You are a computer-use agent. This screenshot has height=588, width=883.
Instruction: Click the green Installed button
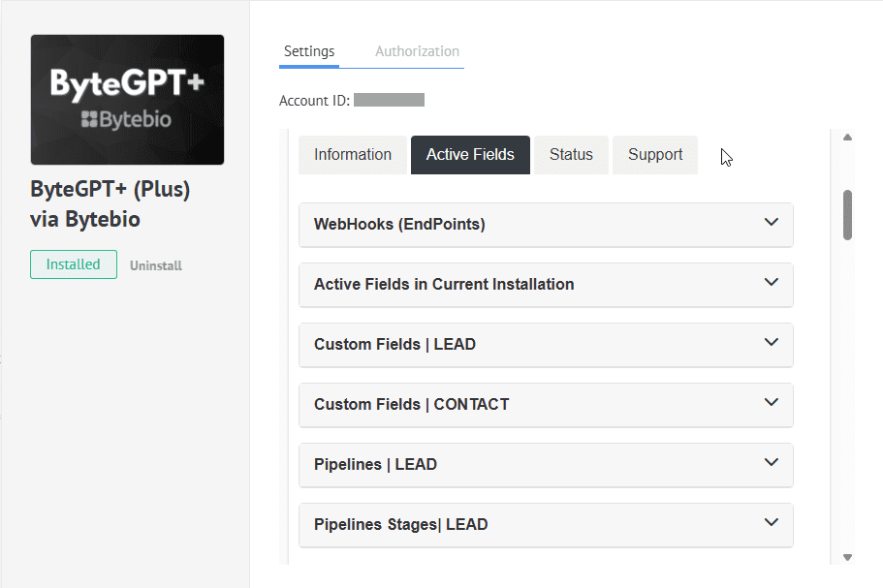(x=74, y=264)
